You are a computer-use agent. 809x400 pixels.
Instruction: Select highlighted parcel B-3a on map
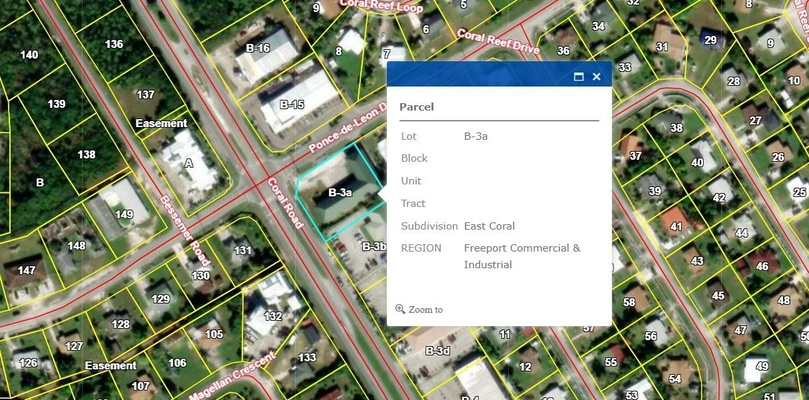[x=340, y=192]
